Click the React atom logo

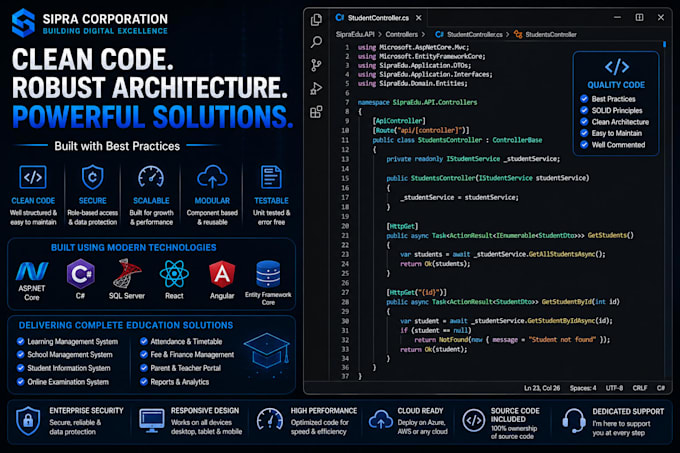174,274
